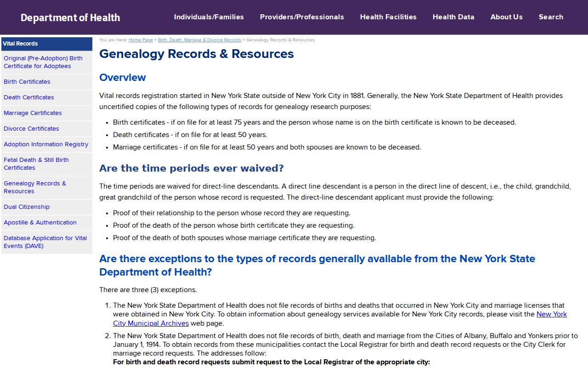The height and width of the screenshot is (368, 588).
Task: Click the heading about exceptions to record types
Action: (317, 265)
